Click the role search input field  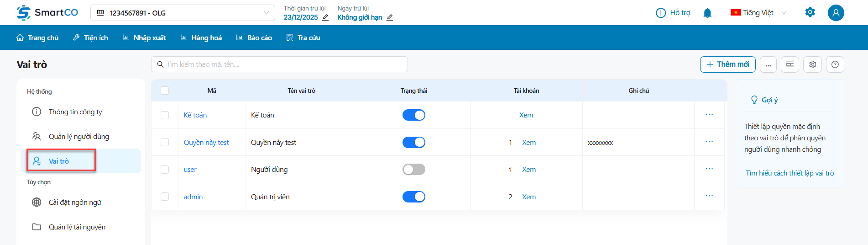(279, 64)
